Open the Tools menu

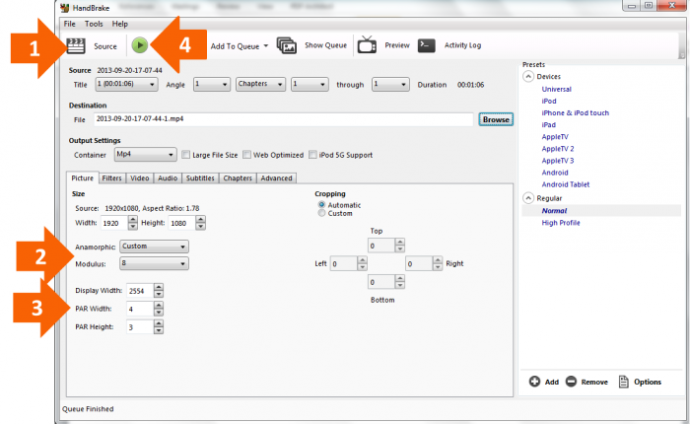pos(94,23)
